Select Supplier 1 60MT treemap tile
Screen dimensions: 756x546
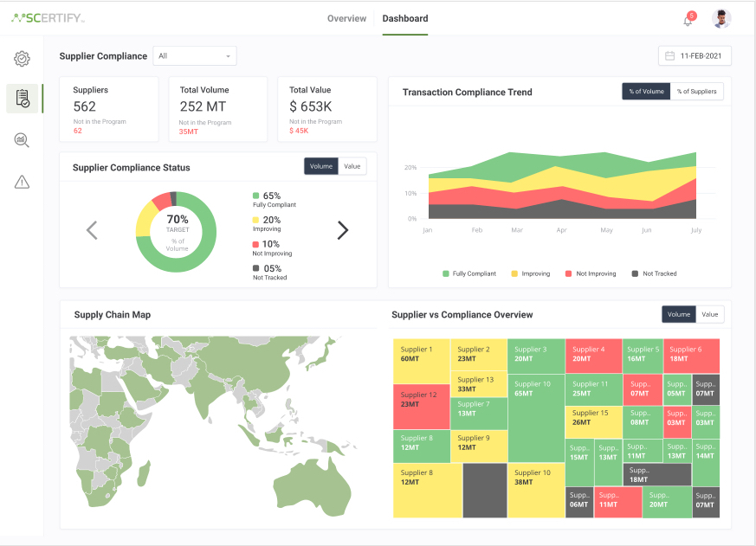point(422,361)
